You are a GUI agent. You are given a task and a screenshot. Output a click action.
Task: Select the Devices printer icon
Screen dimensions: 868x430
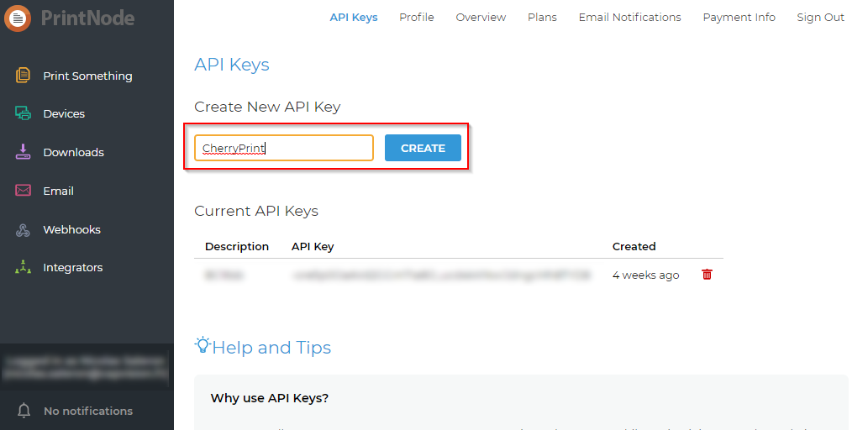(23, 113)
